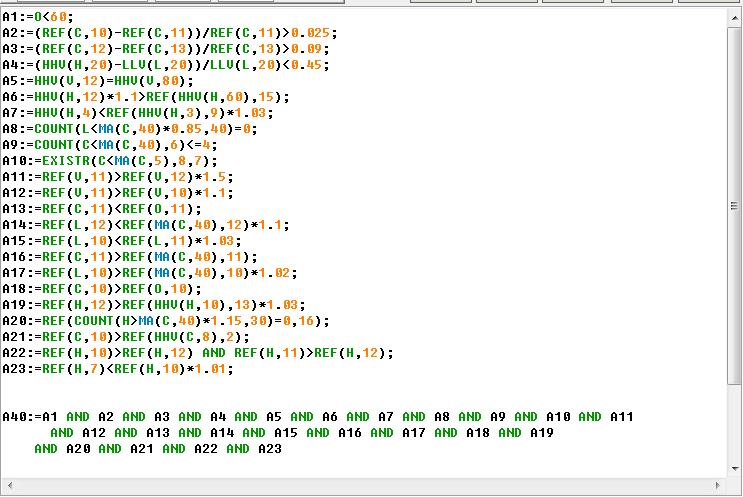The image size is (743, 497).
Task: Click the line 'A13:=REF(C,11)<REF(O,11);'
Action: 102,209
